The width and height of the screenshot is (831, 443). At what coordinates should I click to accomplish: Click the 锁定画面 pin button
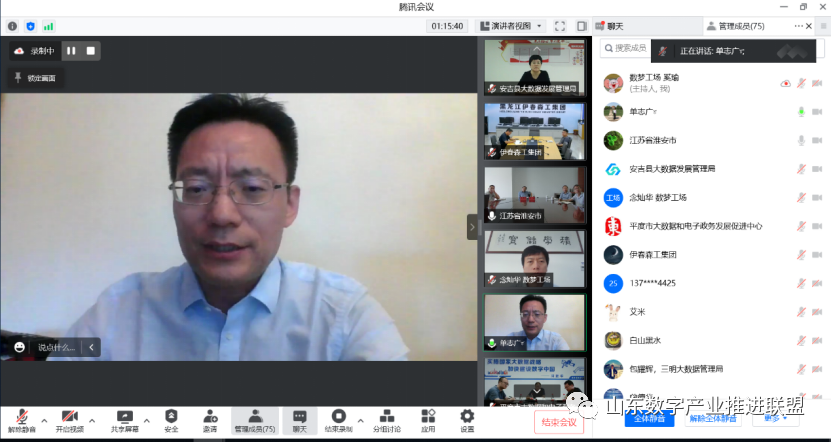(35, 77)
